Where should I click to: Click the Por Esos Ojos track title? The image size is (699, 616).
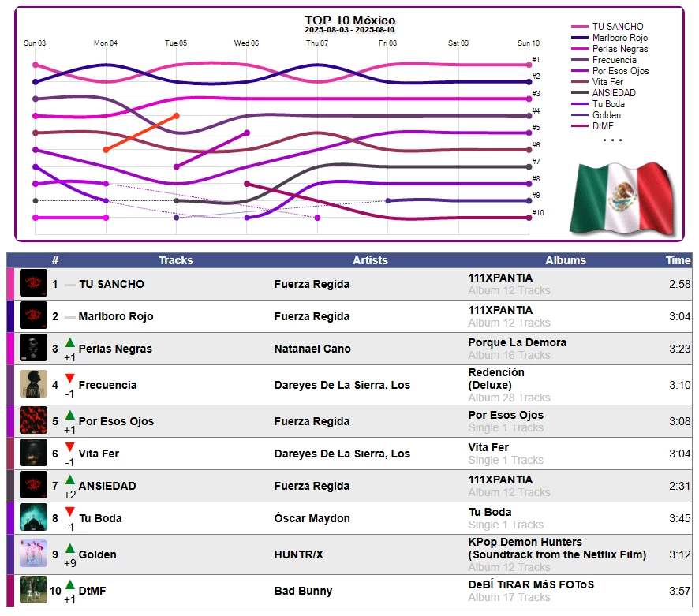(x=116, y=421)
